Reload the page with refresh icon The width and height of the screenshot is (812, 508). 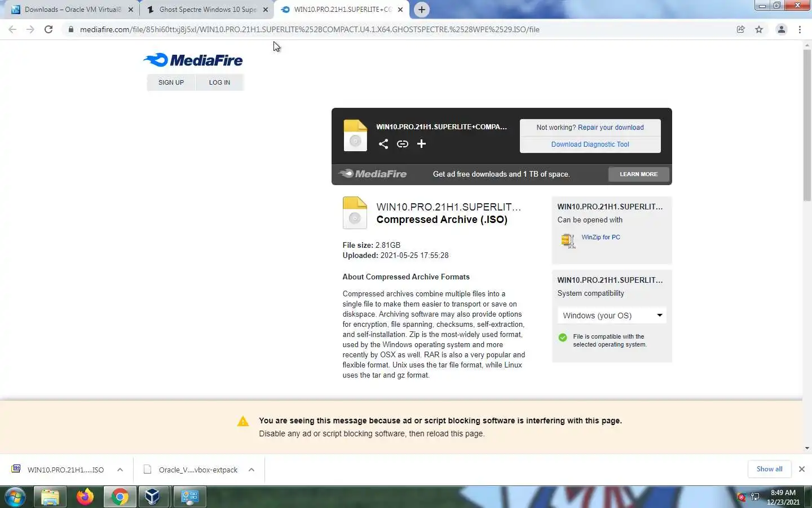48,29
